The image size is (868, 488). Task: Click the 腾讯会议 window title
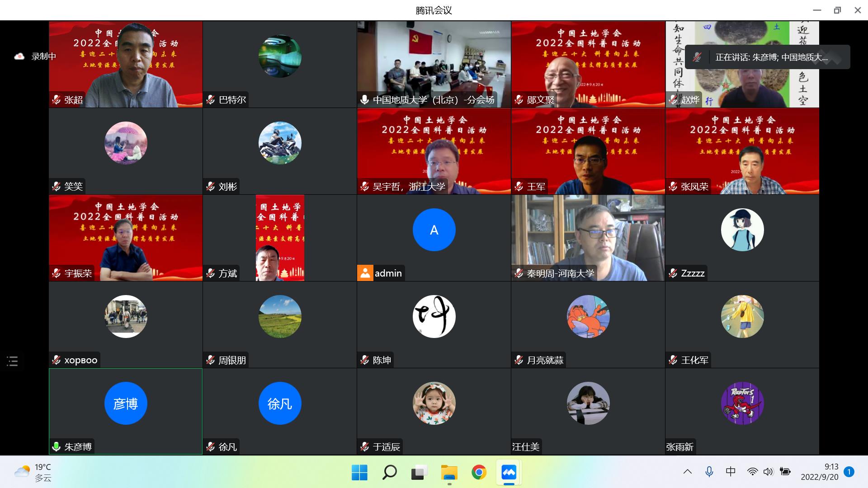pyautogui.click(x=434, y=10)
